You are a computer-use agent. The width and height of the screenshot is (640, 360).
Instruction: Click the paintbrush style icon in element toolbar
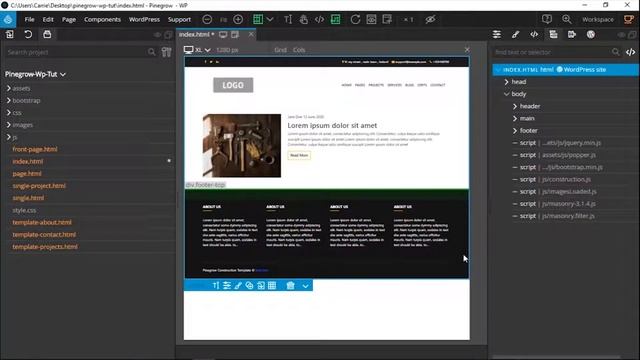point(238,286)
